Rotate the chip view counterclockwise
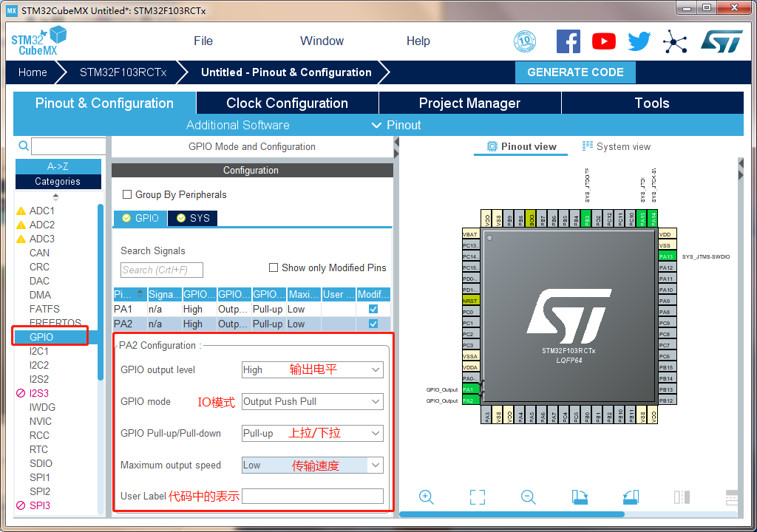 (x=630, y=497)
